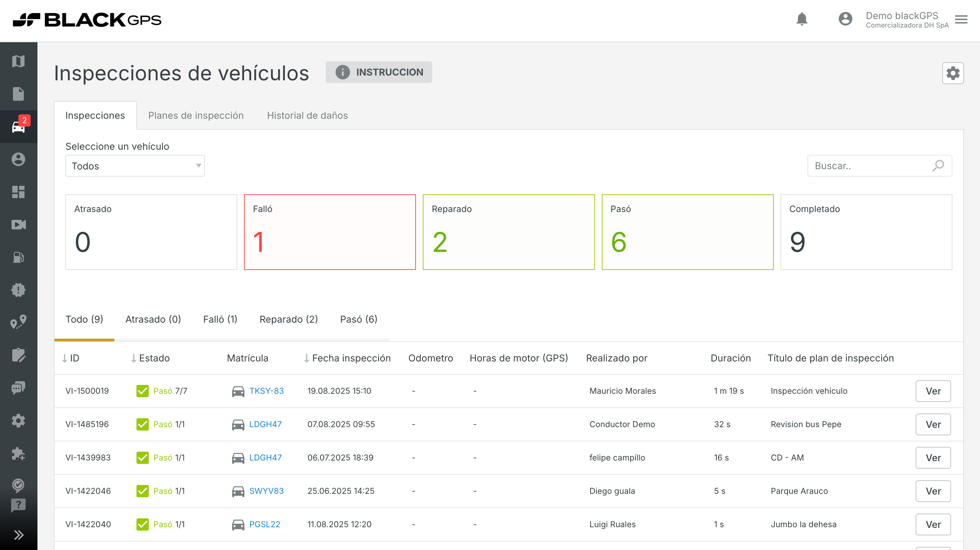
Task: Open the puzzle add-ons icon in sidebar
Action: coord(18,453)
